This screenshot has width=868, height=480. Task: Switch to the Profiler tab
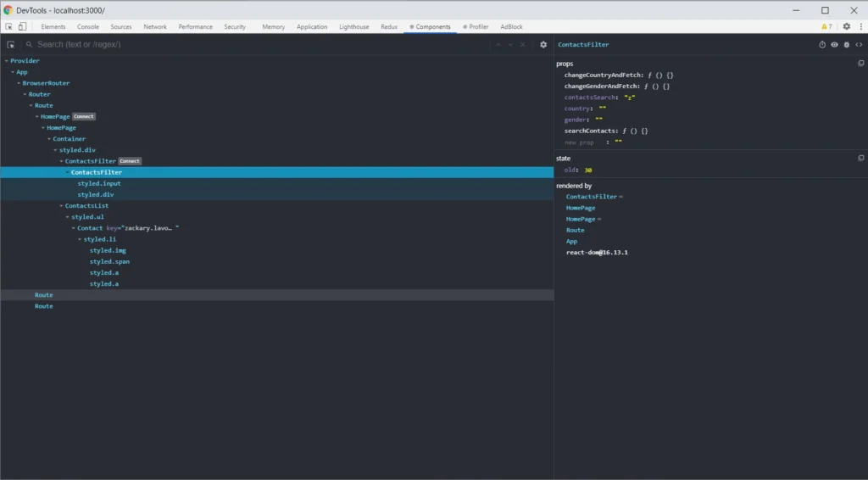pyautogui.click(x=476, y=26)
